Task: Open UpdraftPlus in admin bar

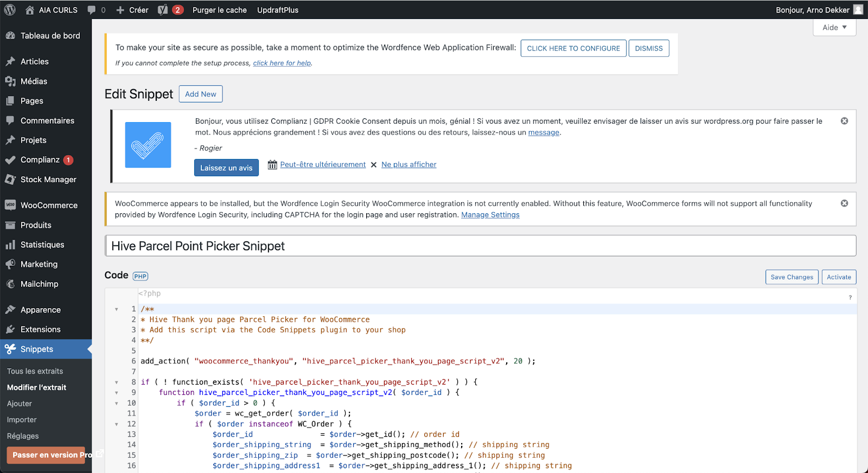Action: (x=278, y=10)
